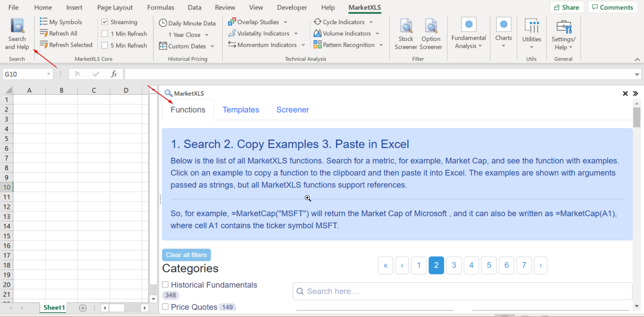Open Daily Minute Data
Viewport: 644px width, 317px height.
(187, 23)
